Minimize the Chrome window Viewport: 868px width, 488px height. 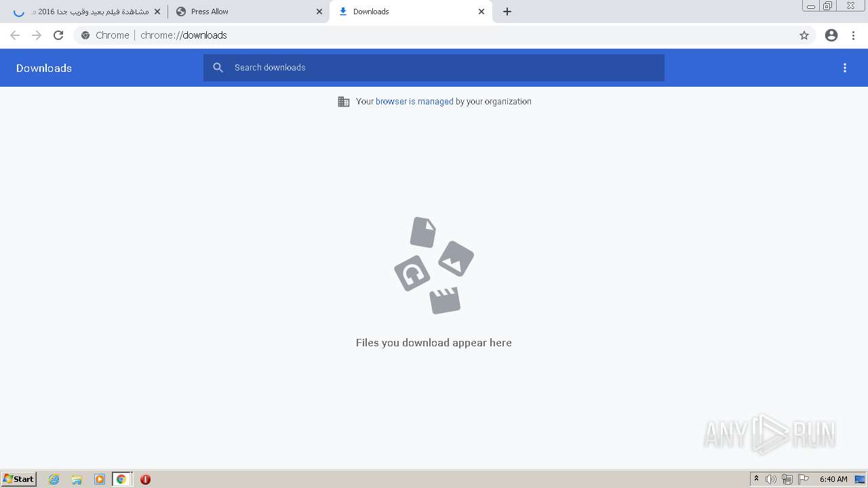click(811, 6)
